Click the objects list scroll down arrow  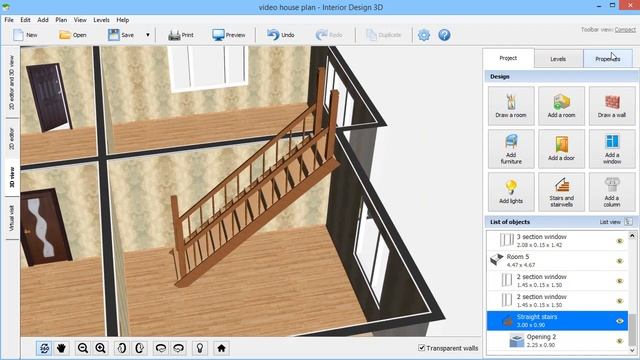pyautogui.click(x=632, y=350)
